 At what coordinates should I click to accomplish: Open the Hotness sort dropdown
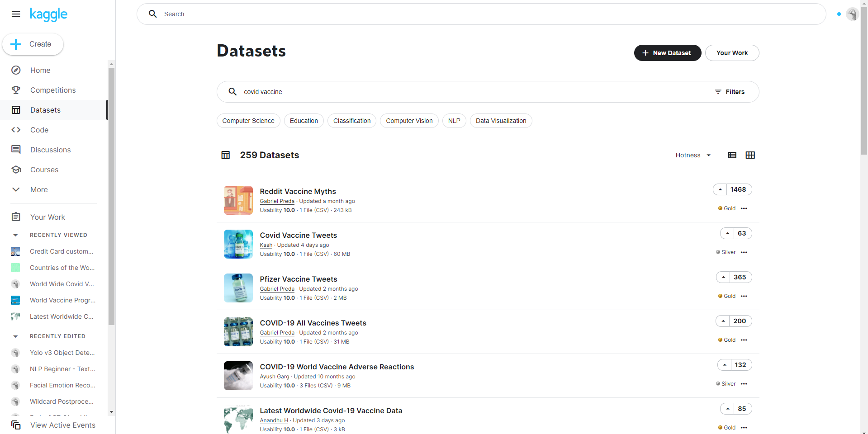pos(693,155)
